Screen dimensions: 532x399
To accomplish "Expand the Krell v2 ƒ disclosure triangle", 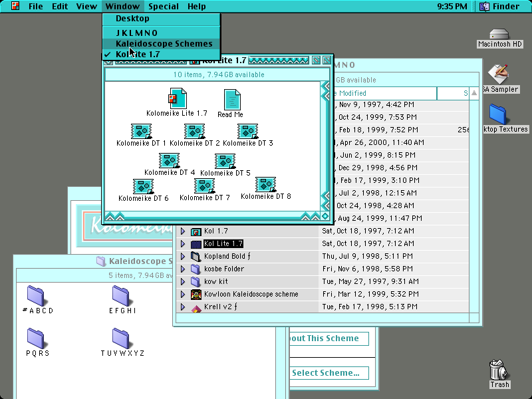I will pyautogui.click(x=183, y=307).
